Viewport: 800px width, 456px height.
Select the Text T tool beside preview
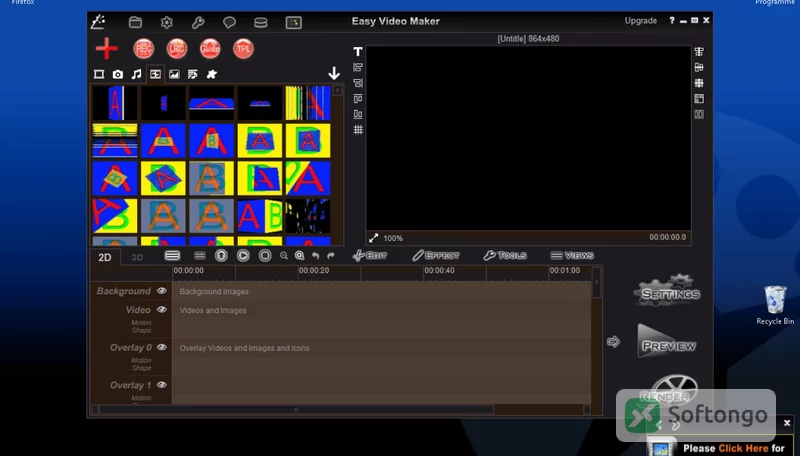click(x=358, y=52)
